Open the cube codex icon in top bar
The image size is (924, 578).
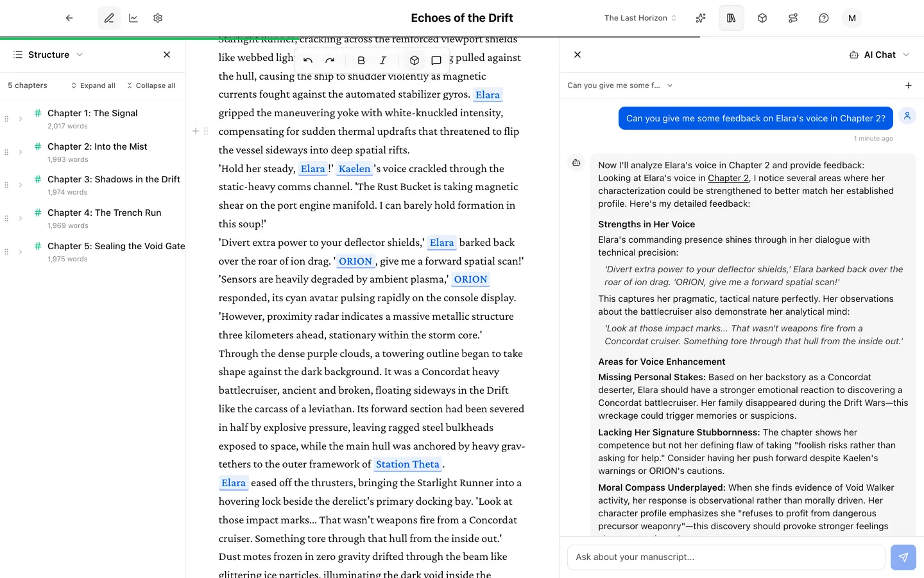pyautogui.click(x=762, y=18)
